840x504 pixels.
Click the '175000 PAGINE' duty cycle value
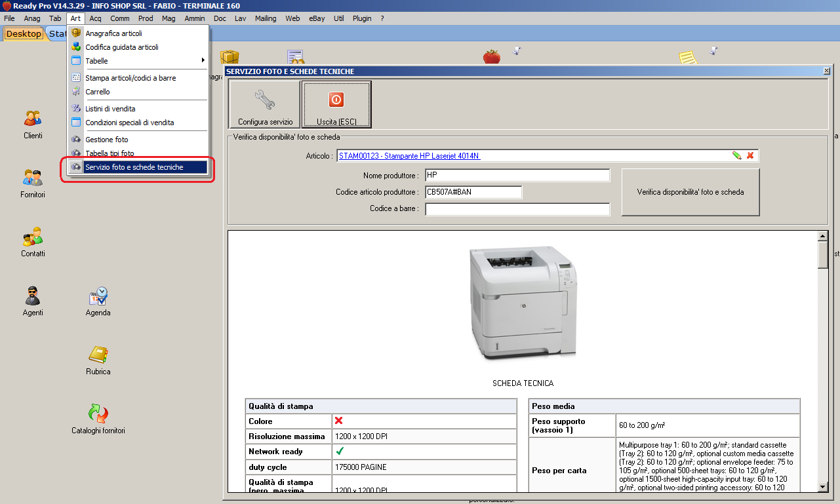pos(361,467)
